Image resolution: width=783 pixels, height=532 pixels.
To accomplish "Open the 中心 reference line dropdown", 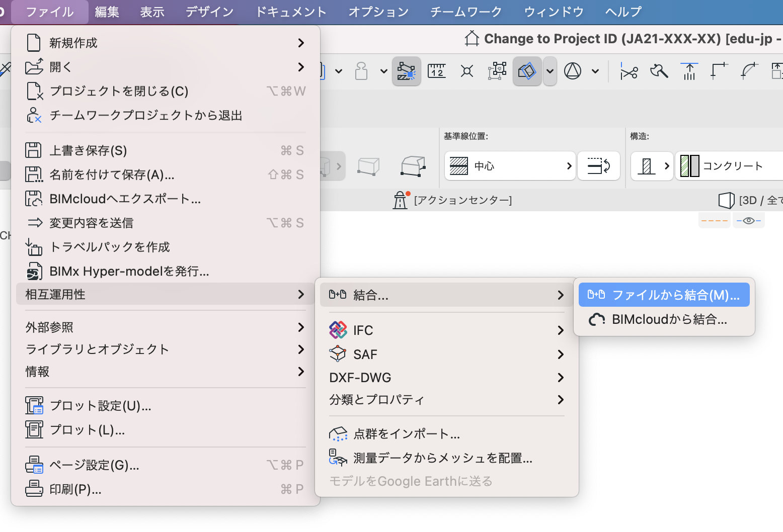I will tap(510, 165).
